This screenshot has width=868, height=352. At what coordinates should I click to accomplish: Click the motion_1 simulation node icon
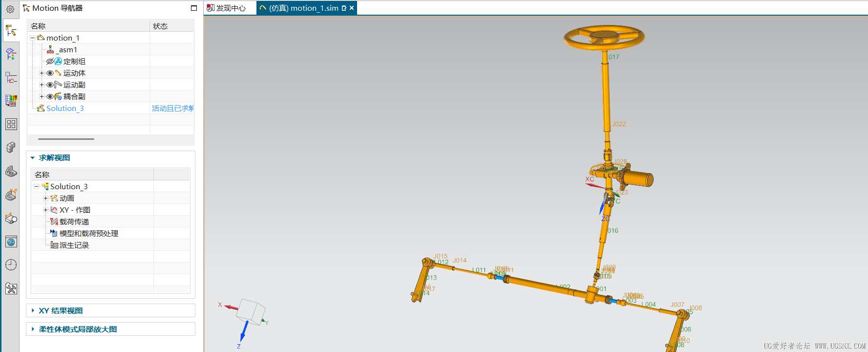41,38
